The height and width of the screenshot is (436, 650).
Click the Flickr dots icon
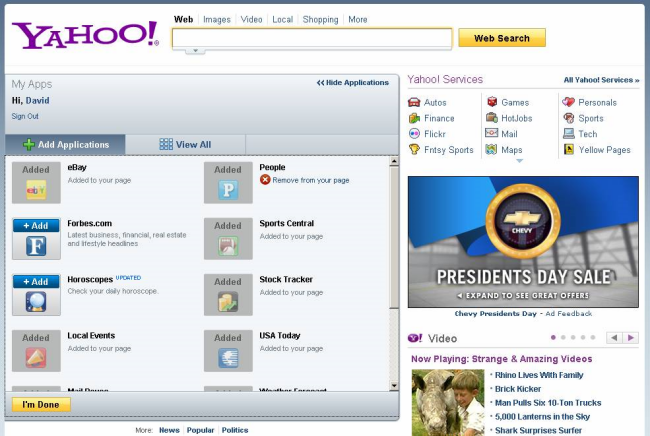(x=414, y=134)
